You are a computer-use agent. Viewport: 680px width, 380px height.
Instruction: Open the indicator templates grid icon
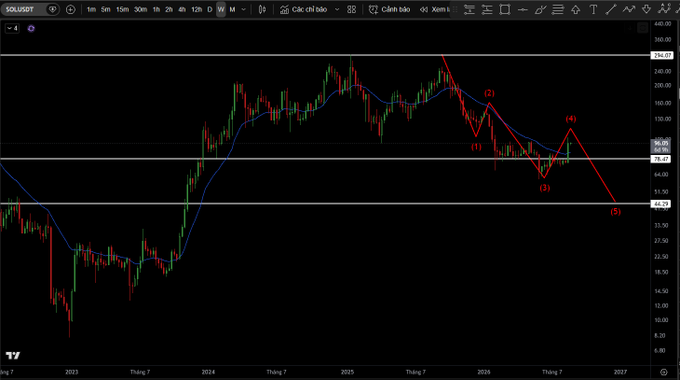coord(352,9)
